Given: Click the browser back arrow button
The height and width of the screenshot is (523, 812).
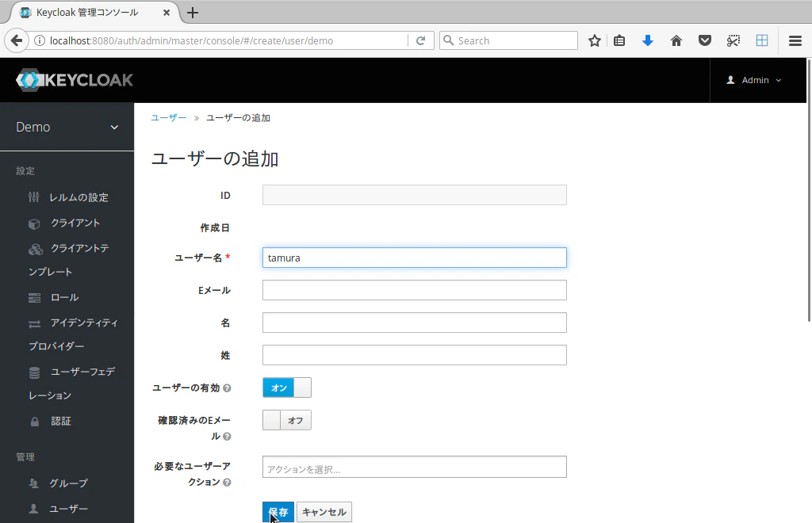Looking at the screenshot, I should click(16, 40).
